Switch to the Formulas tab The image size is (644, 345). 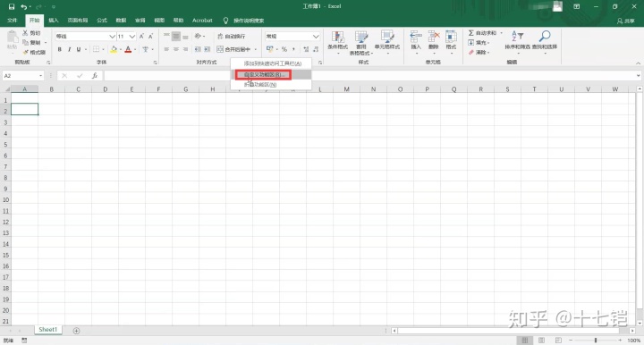tap(102, 20)
